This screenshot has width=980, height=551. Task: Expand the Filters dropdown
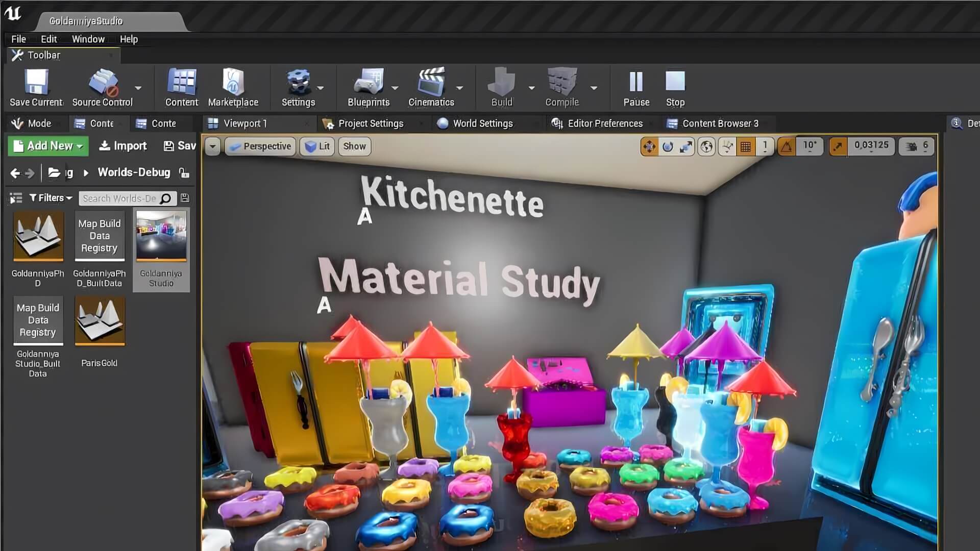click(x=51, y=198)
